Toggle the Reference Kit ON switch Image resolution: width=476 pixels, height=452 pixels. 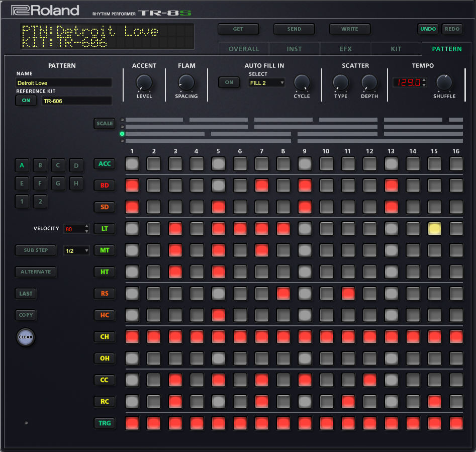point(26,101)
